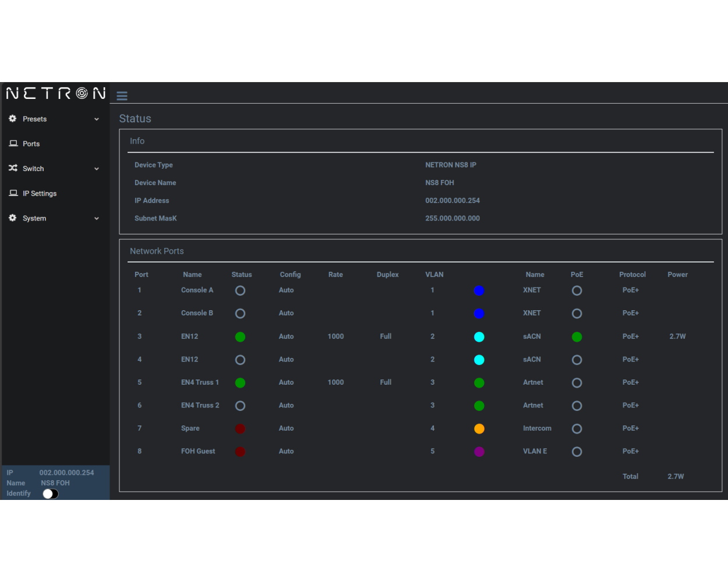Click green link status for port 3
This screenshot has height=582, width=728.
point(240,336)
